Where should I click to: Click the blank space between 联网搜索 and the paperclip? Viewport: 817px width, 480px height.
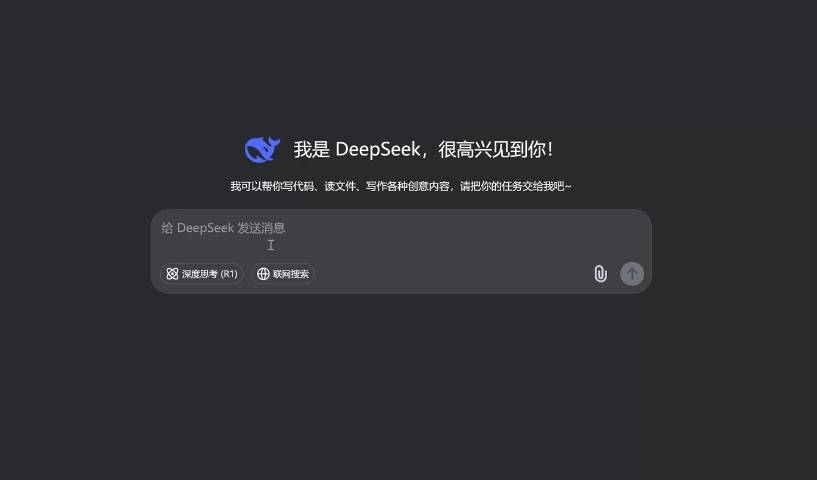453,274
